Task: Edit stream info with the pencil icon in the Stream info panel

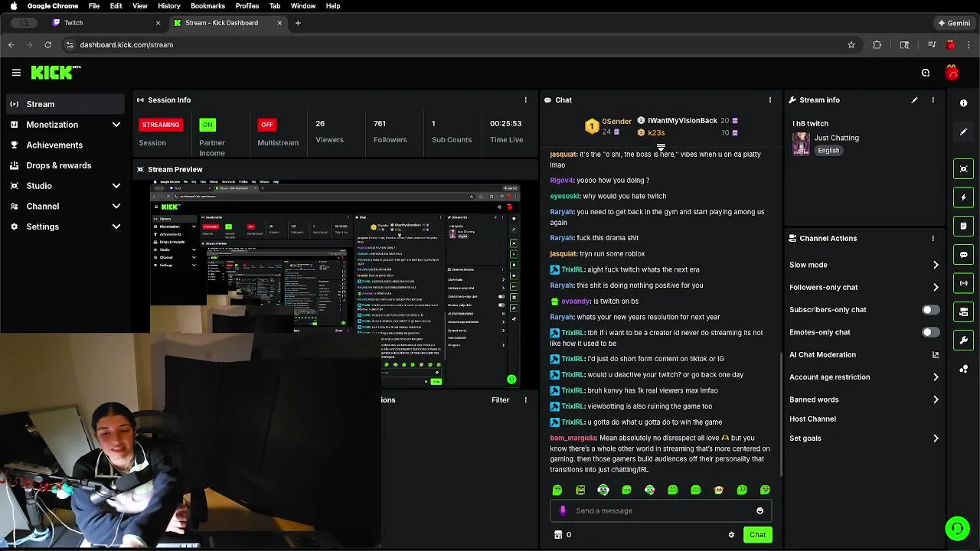Action: point(914,100)
